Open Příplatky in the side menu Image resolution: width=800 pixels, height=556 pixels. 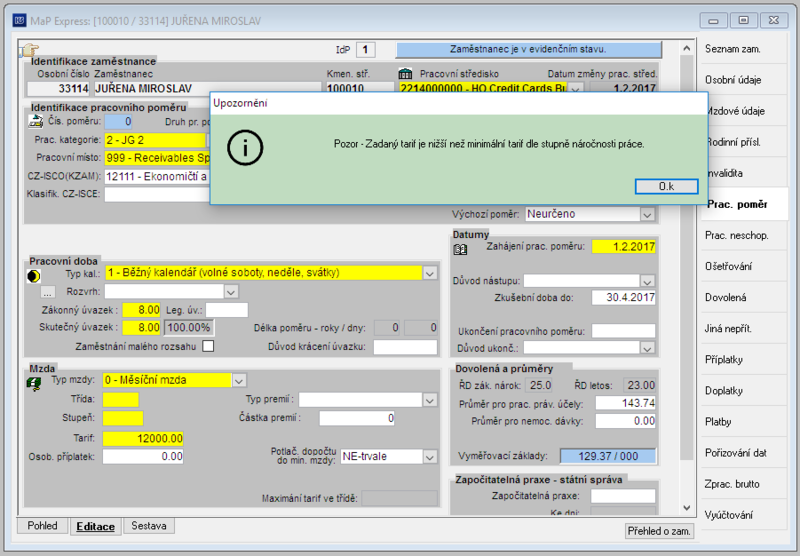click(x=744, y=360)
